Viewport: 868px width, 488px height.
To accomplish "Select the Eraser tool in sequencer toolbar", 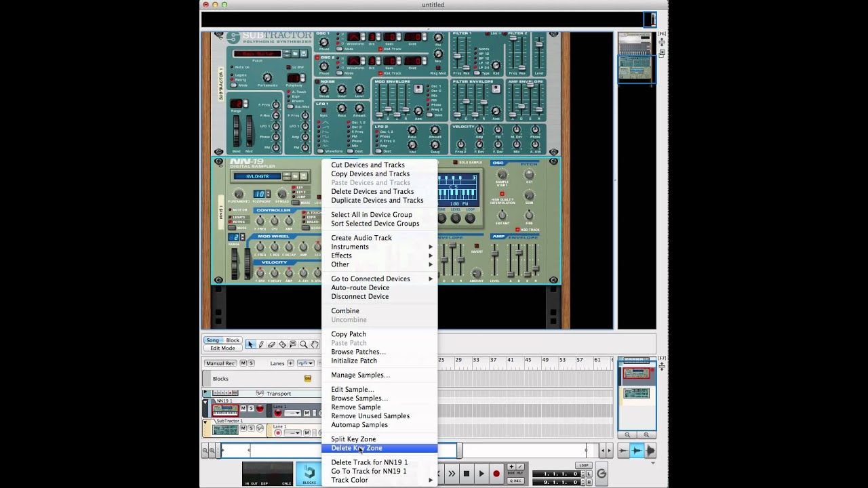I will (272, 344).
